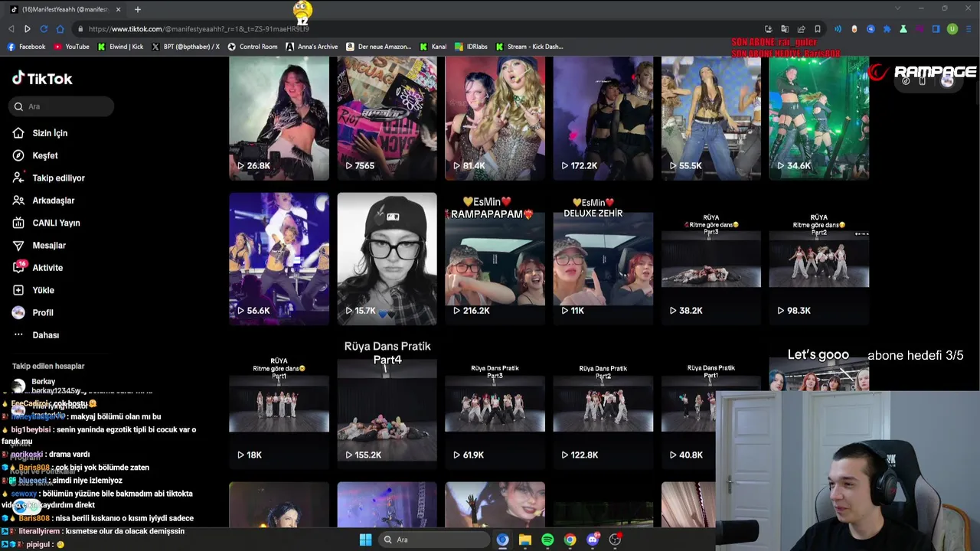Open IDRlabs bookmark
Image resolution: width=980 pixels, height=551 pixels.
pos(471,47)
